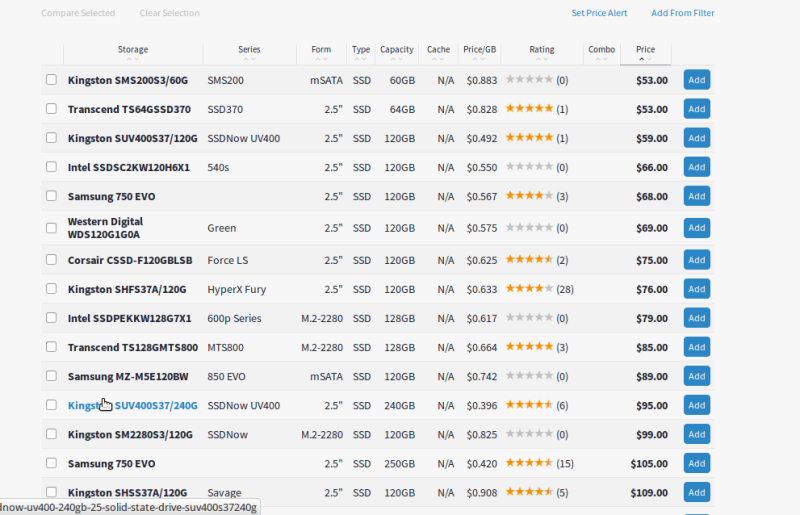Viewport: 800px width, 515px height.
Task: Click Compare Selected at the top
Action: pos(78,13)
